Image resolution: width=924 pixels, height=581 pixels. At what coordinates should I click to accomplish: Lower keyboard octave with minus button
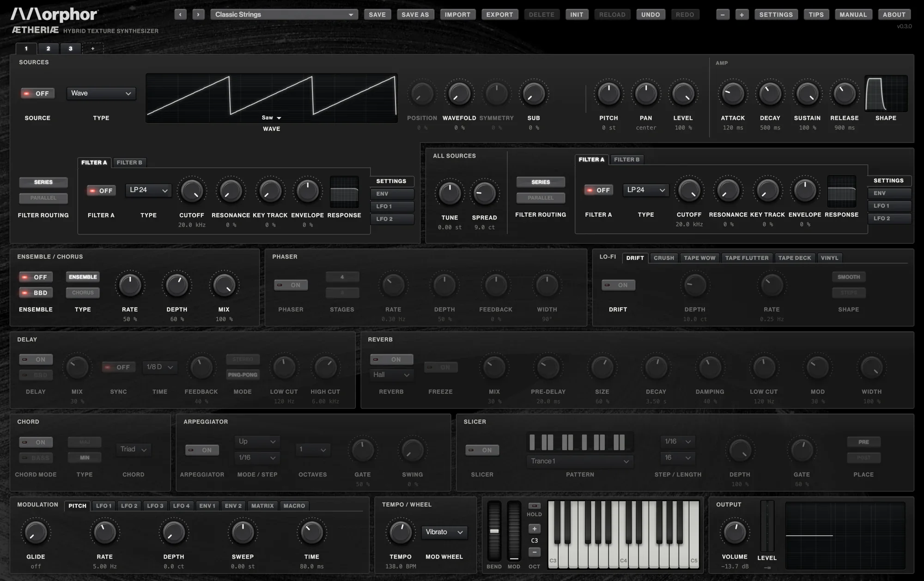(x=534, y=552)
